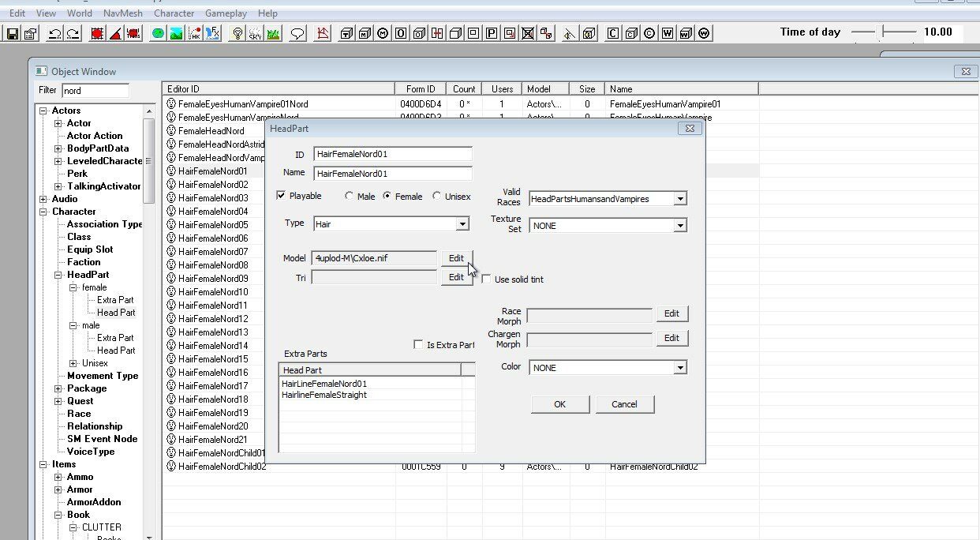This screenshot has height=540, width=980.
Task: Open the landscape editing icon
Action: (x=176, y=34)
